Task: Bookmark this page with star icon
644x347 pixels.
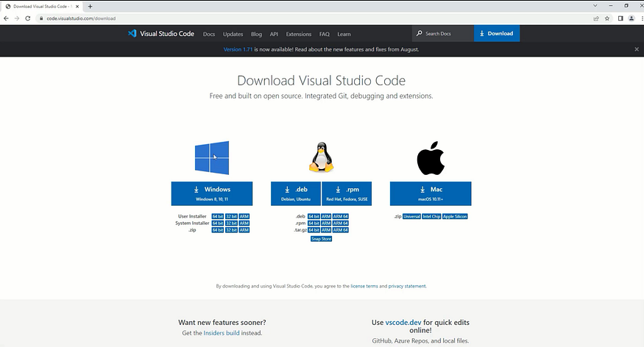Action: click(607, 18)
